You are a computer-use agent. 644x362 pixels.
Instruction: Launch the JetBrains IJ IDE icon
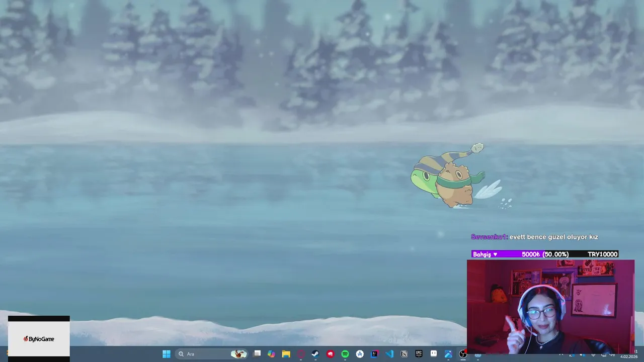pyautogui.click(x=374, y=354)
